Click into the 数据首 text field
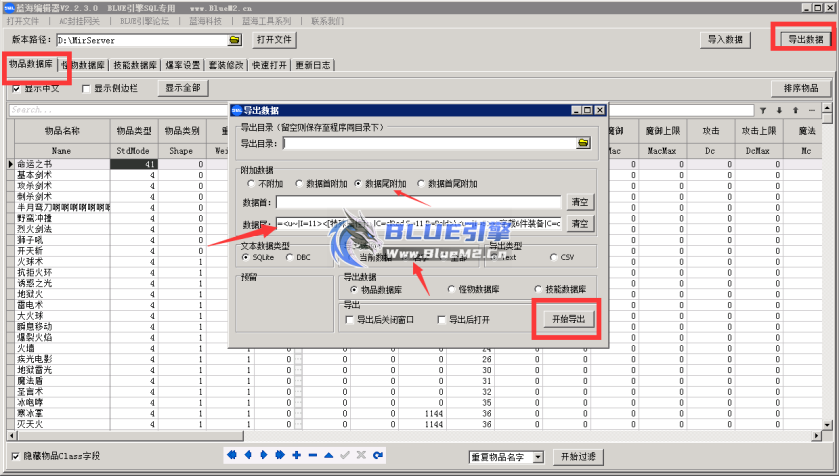This screenshot has height=476, width=840. click(425, 201)
